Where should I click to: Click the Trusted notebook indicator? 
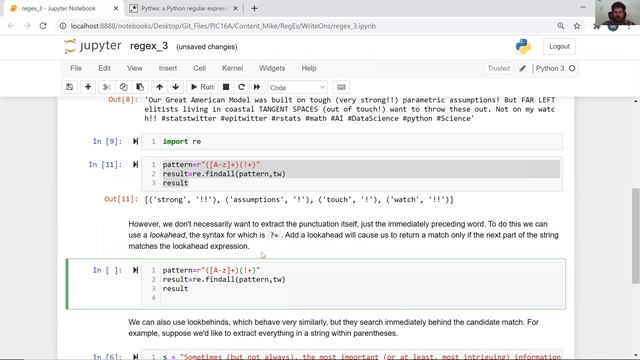(499, 68)
